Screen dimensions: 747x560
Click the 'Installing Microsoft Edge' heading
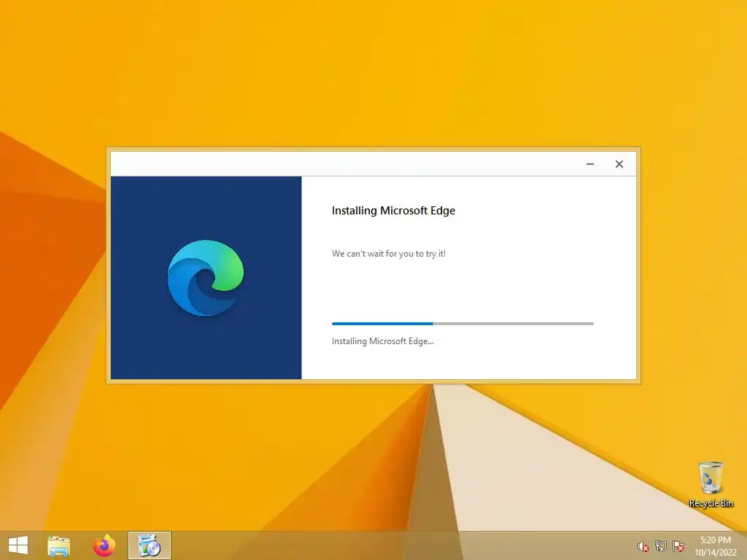click(393, 211)
